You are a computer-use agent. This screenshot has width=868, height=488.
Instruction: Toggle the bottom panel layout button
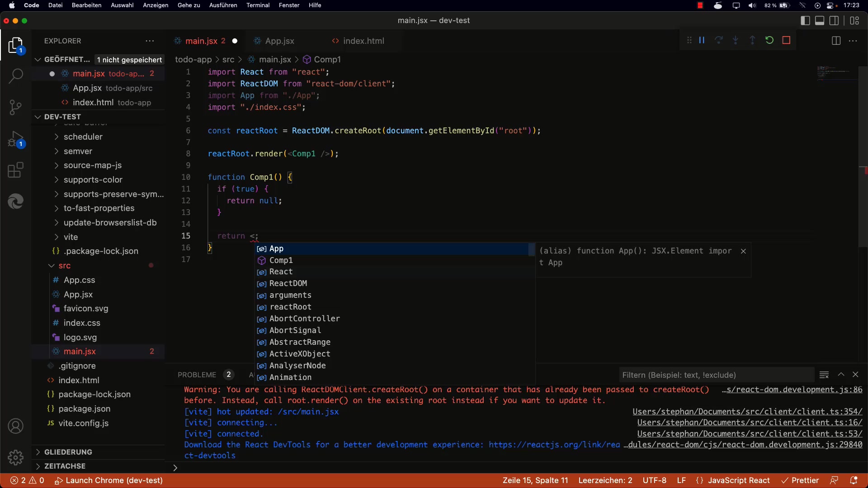(820, 21)
